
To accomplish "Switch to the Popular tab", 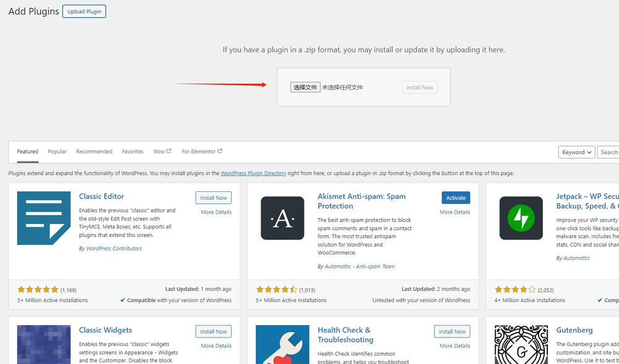I will 57,152.
